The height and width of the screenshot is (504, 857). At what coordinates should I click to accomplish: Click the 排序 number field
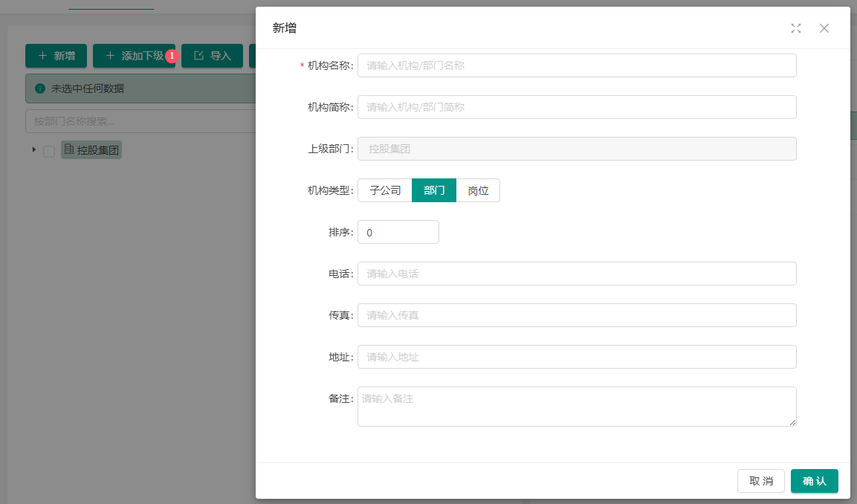pyautogui.click(x=398, y=232)
